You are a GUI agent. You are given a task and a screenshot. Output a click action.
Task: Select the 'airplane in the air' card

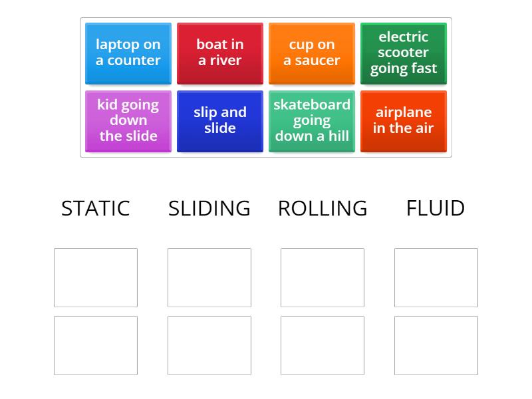403,120
